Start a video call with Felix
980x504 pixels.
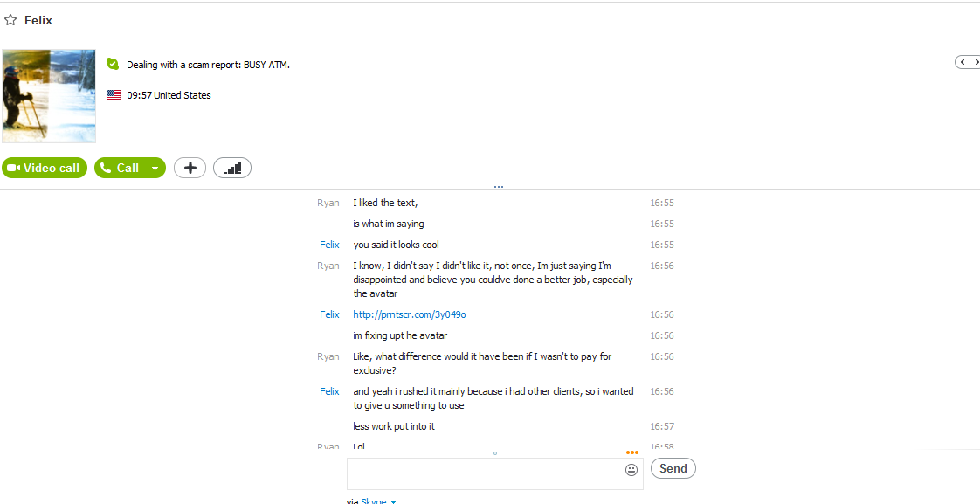click(x=45, y=169)
